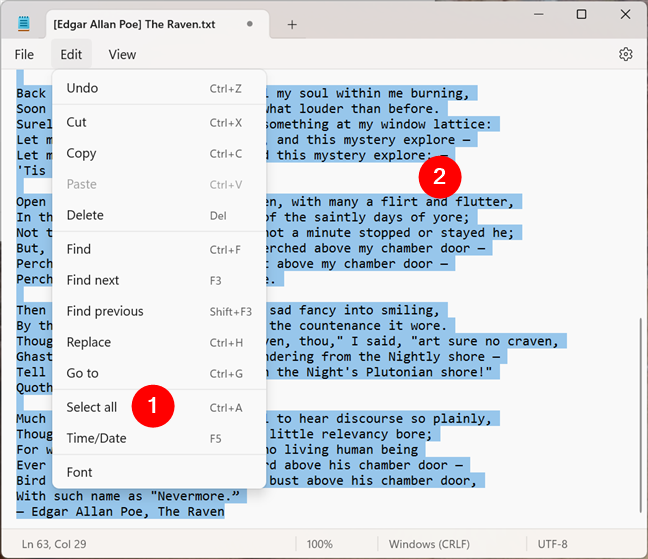
Task: Click the vertical scrollbar thumb
Action: [641, 415]
